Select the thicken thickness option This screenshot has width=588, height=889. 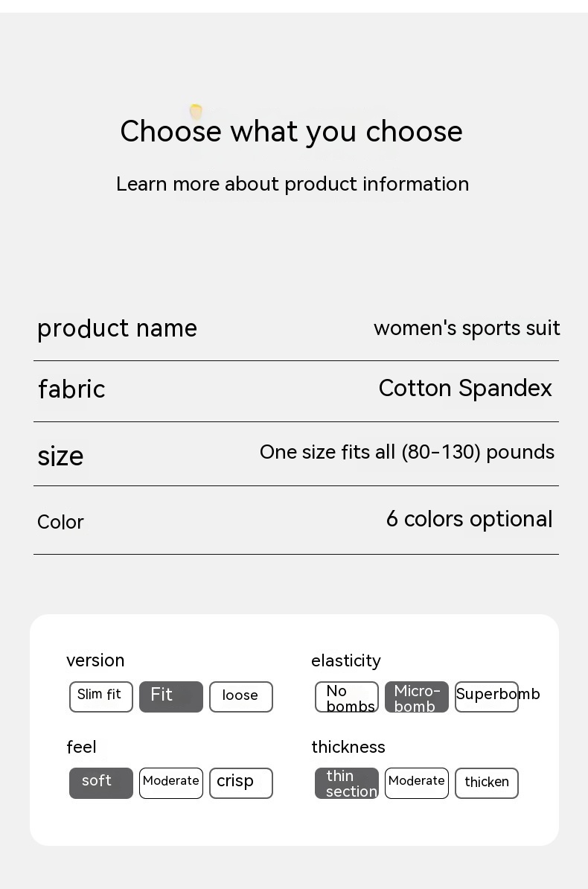[487, 783]
